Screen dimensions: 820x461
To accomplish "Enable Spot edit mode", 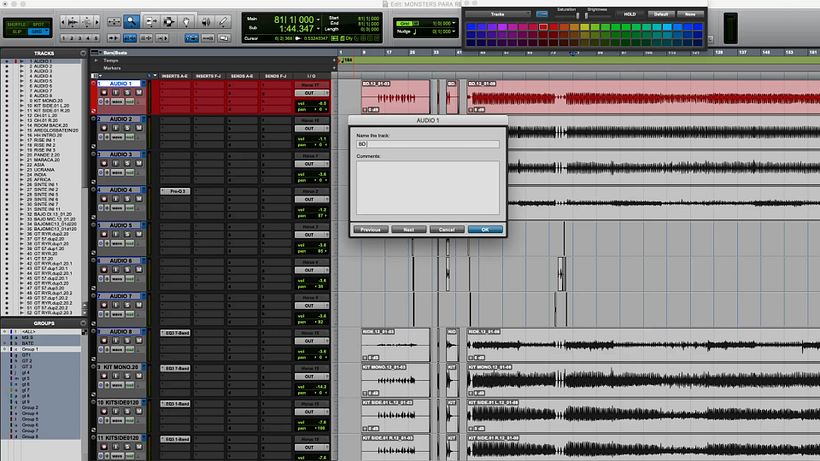I will pos(39,24).
